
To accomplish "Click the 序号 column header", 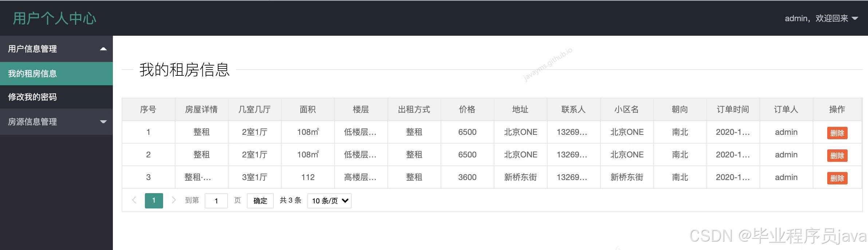I will [148, 109].
